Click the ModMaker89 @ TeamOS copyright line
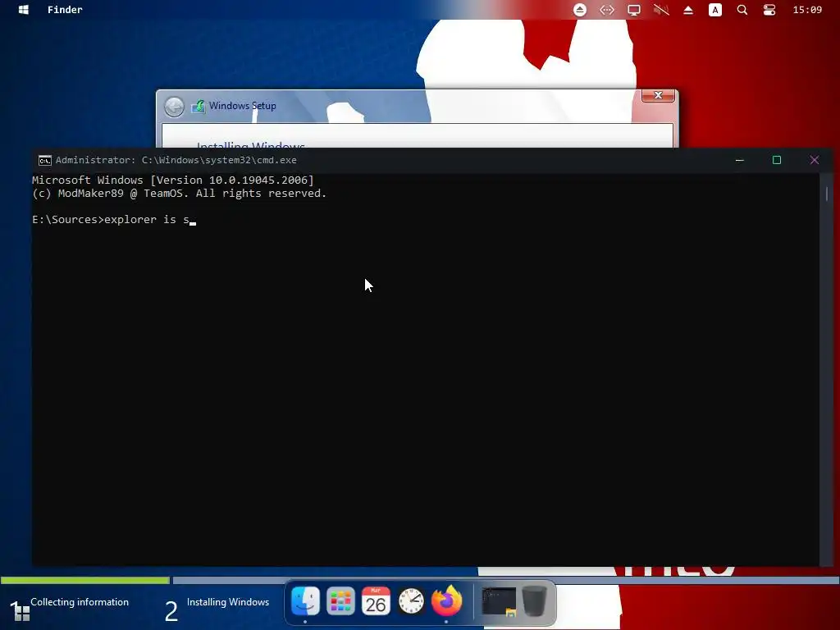This screenshot has width=840, height=630. (179, 194)
